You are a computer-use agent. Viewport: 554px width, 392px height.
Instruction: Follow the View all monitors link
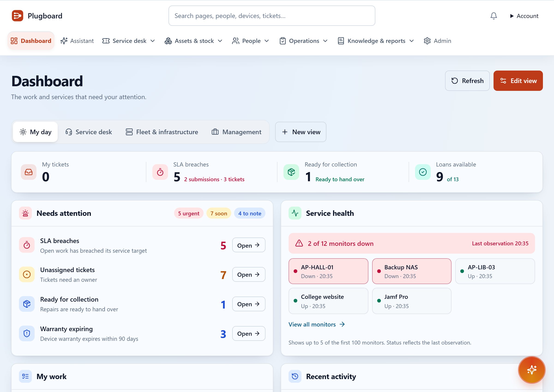316,324
